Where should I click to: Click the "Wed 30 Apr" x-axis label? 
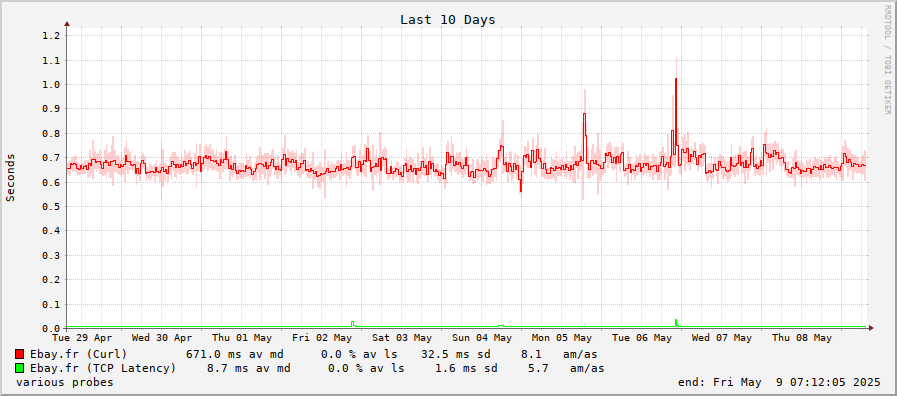point(162,338)
